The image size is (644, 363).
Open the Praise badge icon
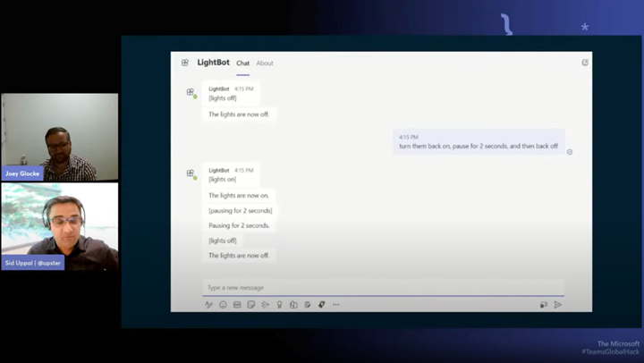click(279, 305)
